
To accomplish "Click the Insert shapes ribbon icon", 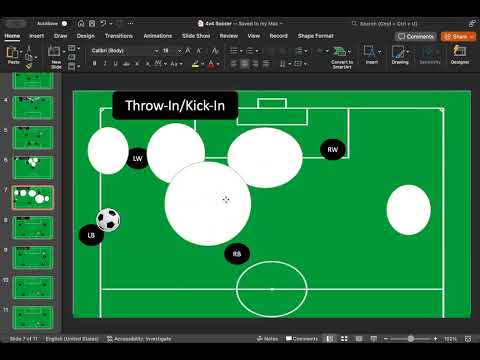I will click(x=370, y=52).
